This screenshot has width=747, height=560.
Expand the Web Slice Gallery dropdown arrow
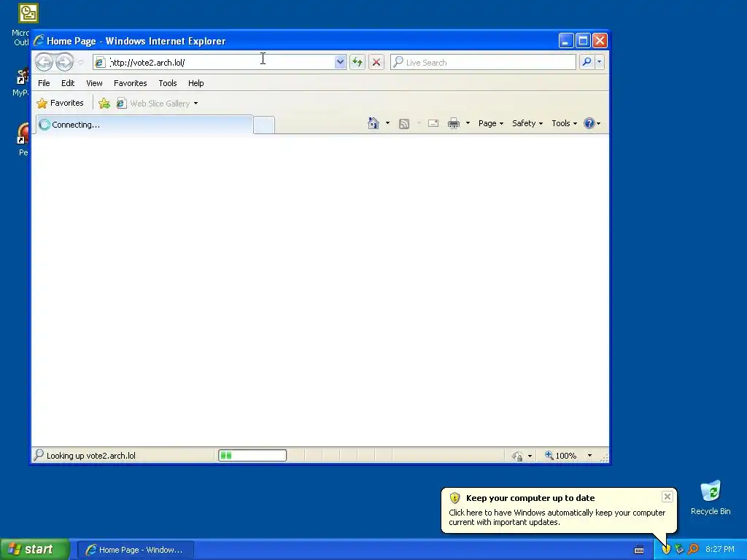coord(196,104)
